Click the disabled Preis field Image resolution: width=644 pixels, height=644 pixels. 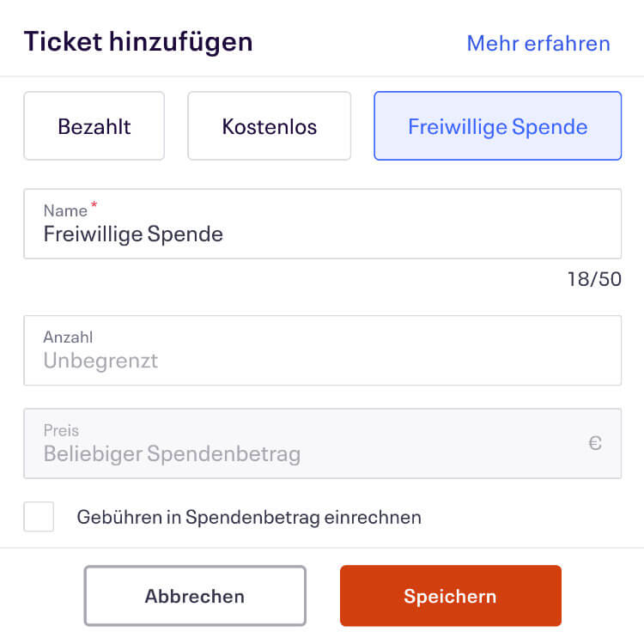point(322,443)
